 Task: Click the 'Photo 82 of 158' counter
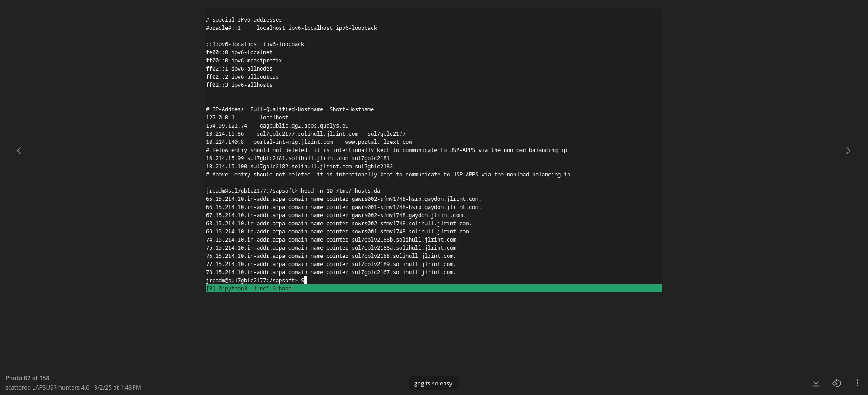pos(27,378)
